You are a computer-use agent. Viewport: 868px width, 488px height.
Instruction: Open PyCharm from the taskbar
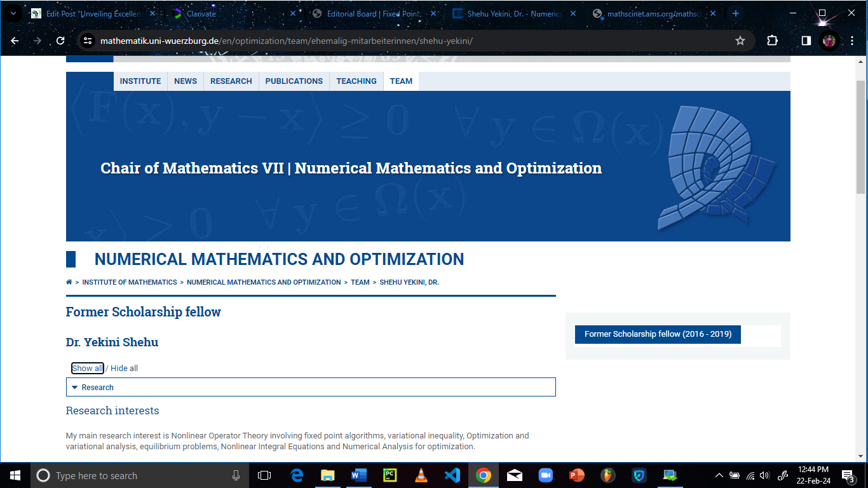click(390, 475)
